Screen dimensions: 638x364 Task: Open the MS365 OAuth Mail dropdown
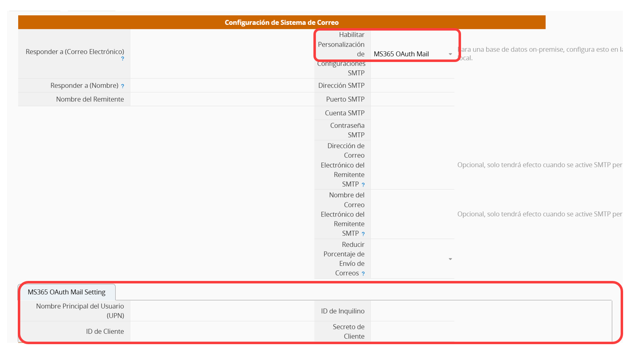(412, 54)
